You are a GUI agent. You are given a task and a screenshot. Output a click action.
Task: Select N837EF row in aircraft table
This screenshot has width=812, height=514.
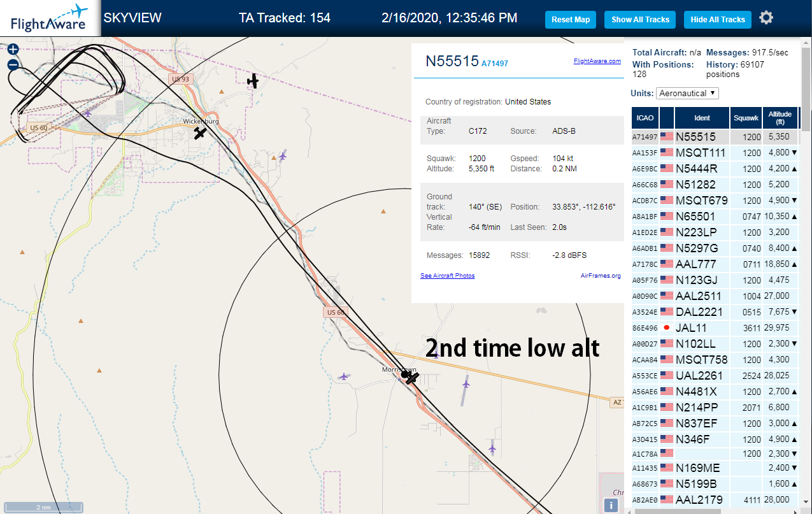tap(715, 423)
